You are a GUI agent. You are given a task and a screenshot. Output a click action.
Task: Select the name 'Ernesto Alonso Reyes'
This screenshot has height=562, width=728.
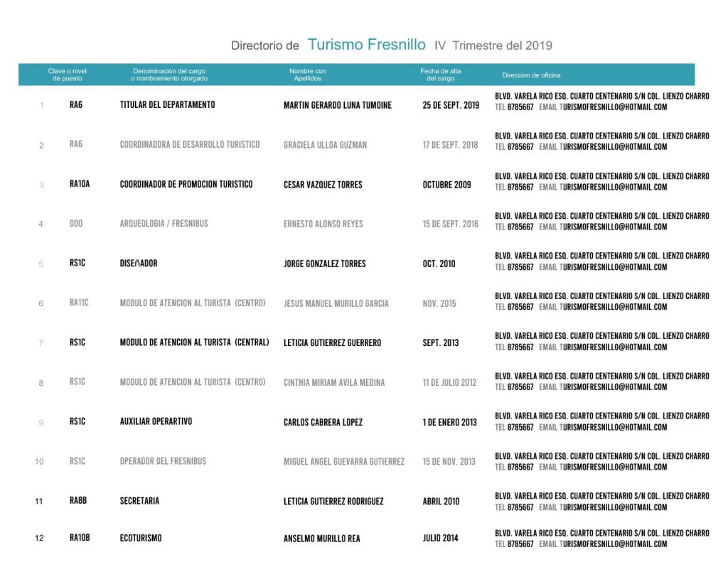click(x=323, y=224)
